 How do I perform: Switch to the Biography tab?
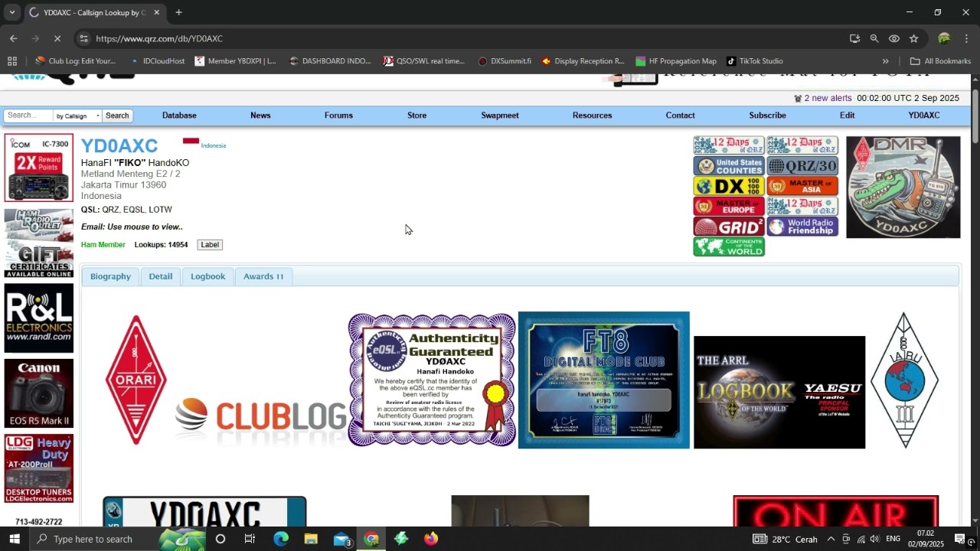(110, 276)
